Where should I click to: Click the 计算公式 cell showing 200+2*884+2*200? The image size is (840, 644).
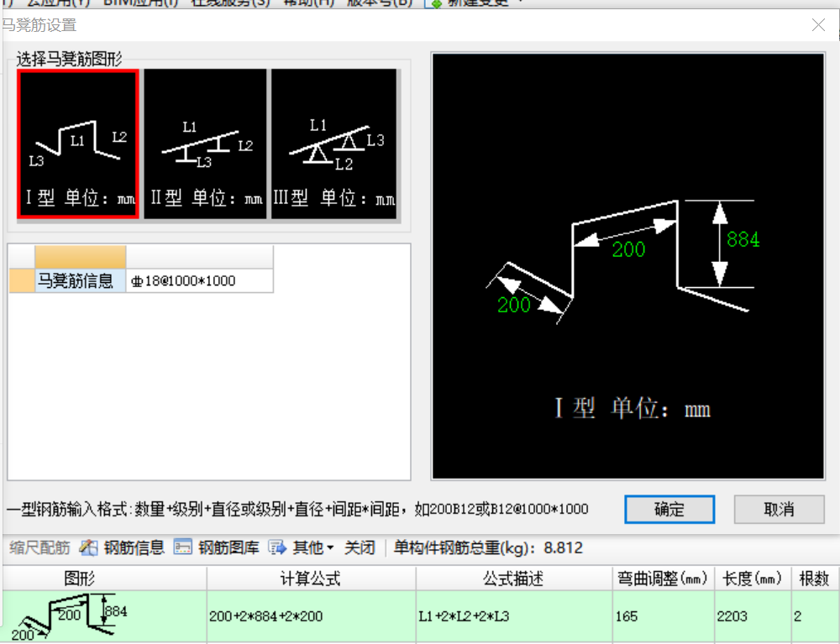[x=311, y=615]
